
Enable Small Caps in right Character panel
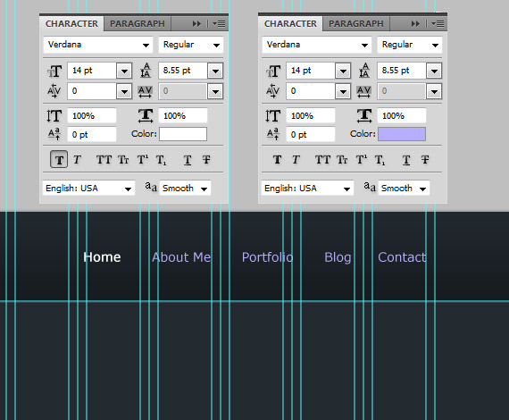click(x=342, y=159)
